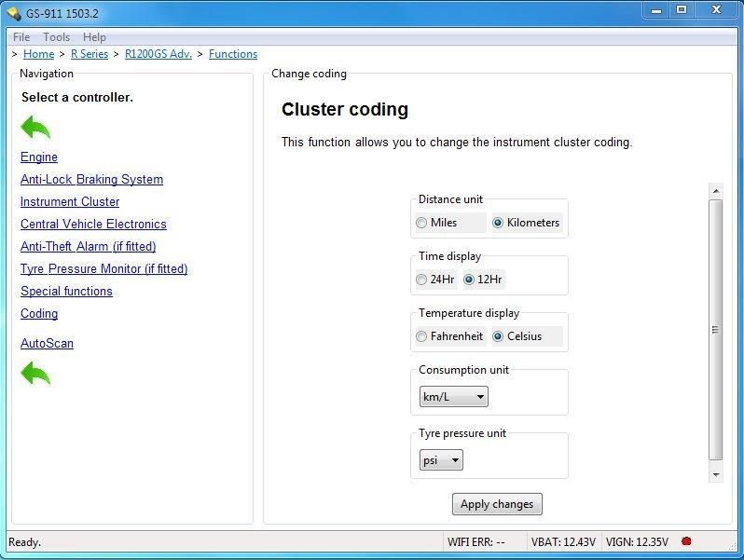Click the Functions breadcrumb link
The image size is (744, 560).
pos(233,54)
